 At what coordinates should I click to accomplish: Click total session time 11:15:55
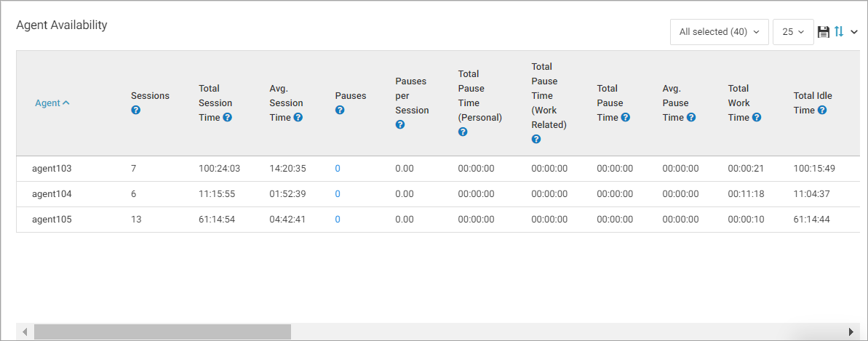217,193
